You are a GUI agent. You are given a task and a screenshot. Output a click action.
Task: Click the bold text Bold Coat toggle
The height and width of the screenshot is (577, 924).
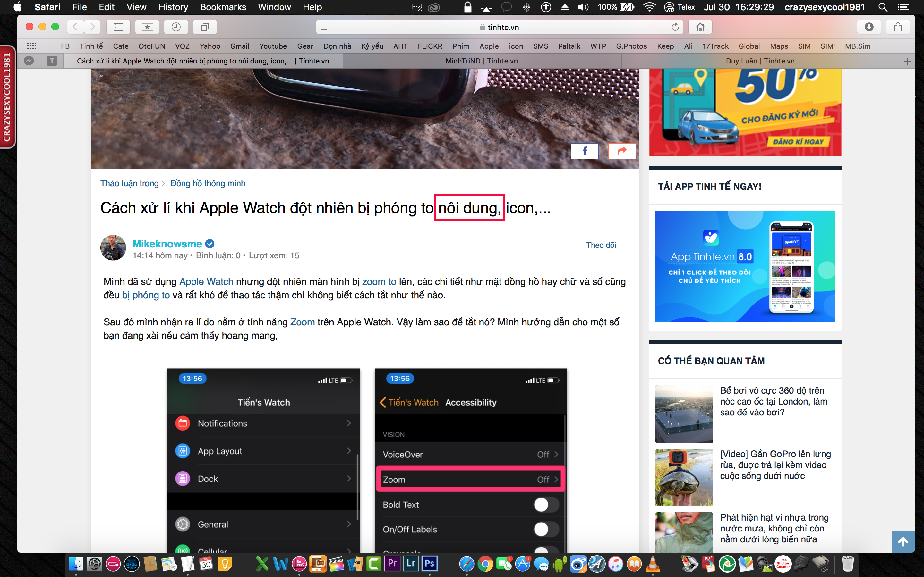(x=545, y=505)
